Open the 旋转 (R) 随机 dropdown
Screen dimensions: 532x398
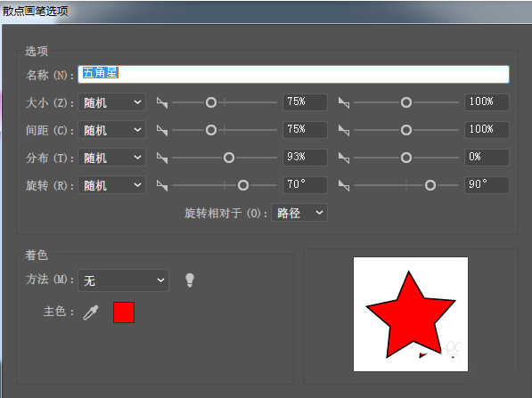coord(112,185)
